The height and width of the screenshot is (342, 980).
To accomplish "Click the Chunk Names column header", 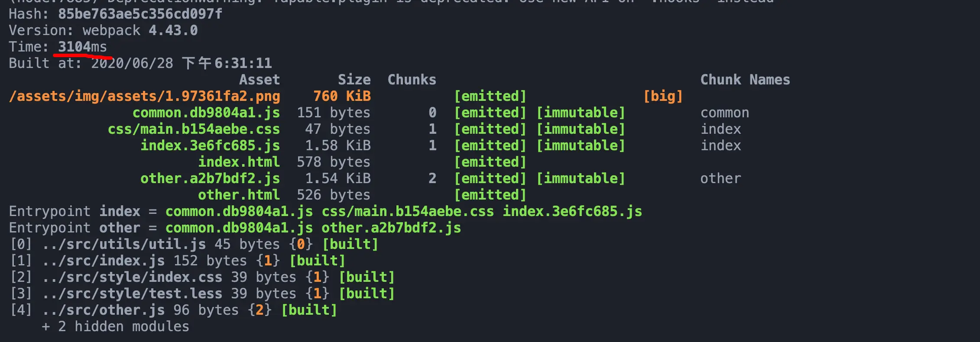I will pos(745,80).
